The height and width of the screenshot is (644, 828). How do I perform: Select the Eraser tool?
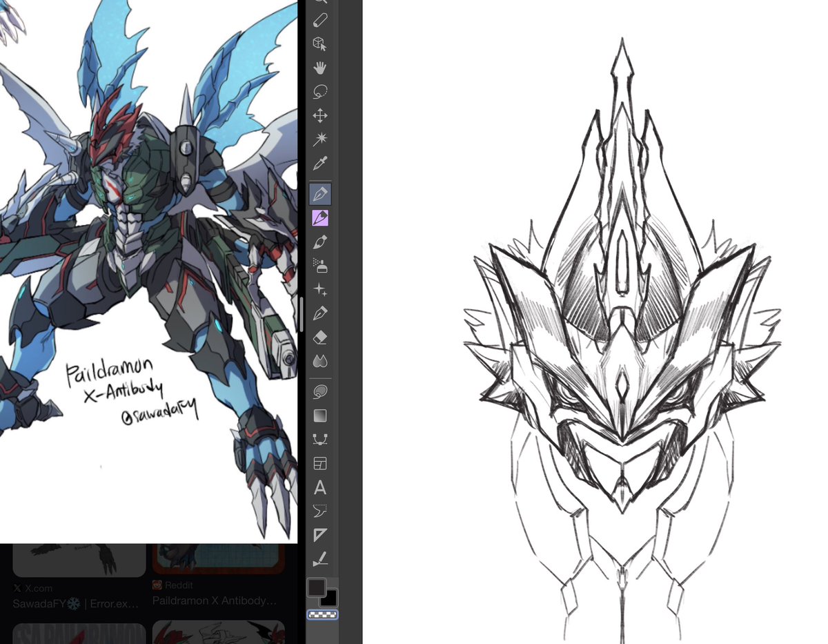tap(319, 338)
